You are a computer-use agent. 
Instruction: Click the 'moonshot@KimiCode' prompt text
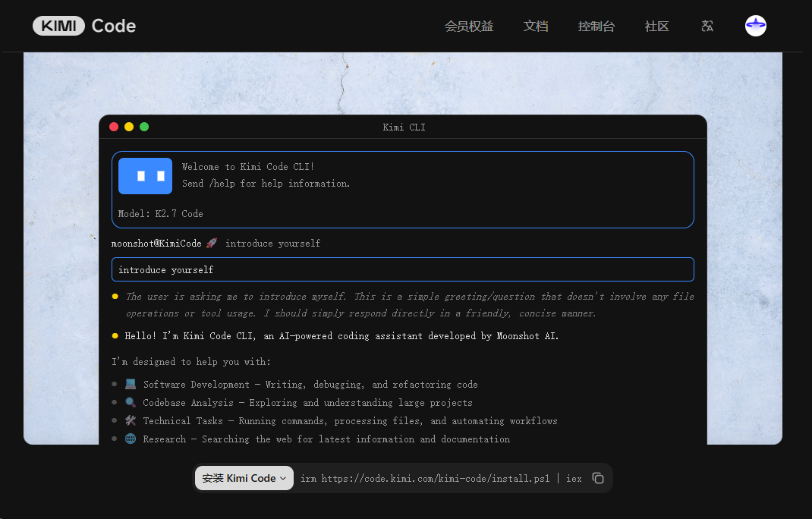click(156, 244)
